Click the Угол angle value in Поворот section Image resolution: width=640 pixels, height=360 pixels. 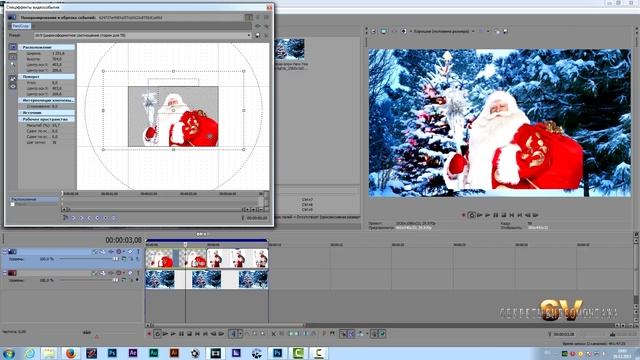coord(55,82)
